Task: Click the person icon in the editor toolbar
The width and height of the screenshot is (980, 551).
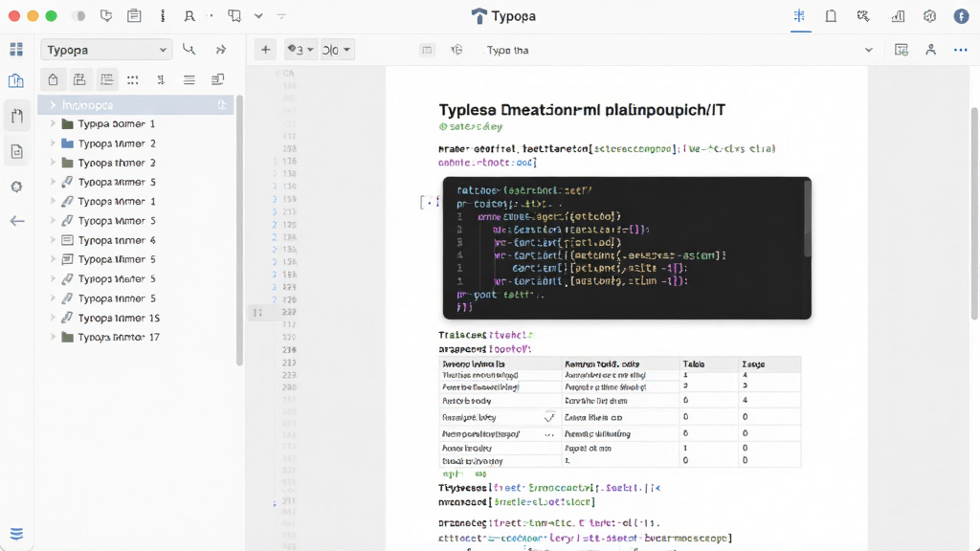Action: (930, 50)
